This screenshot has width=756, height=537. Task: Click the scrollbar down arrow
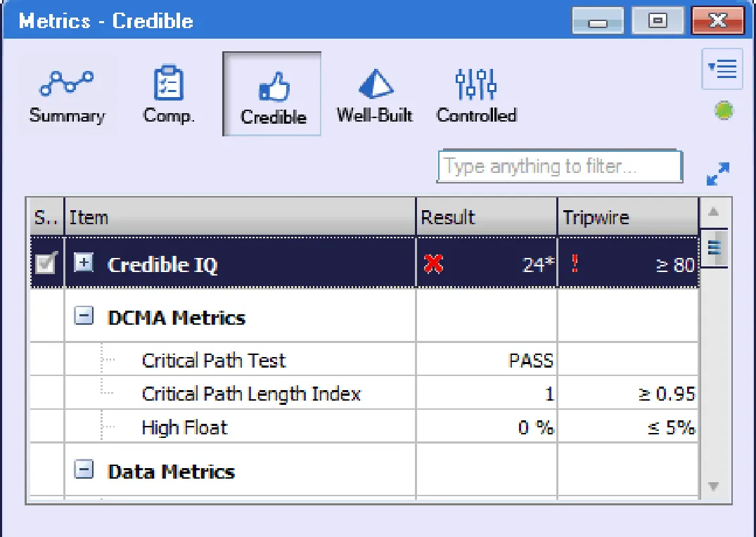click(x=714, y=486)
